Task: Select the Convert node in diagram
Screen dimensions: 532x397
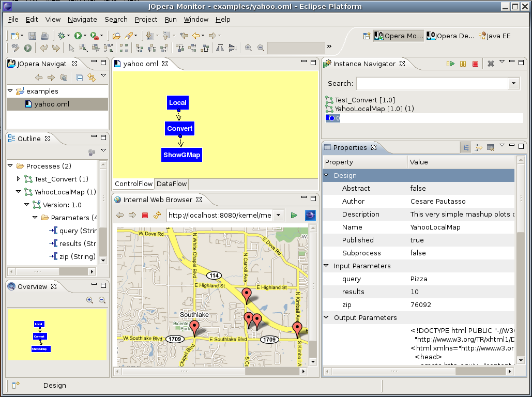Action: pyautogui.click(x=180, y=128)
